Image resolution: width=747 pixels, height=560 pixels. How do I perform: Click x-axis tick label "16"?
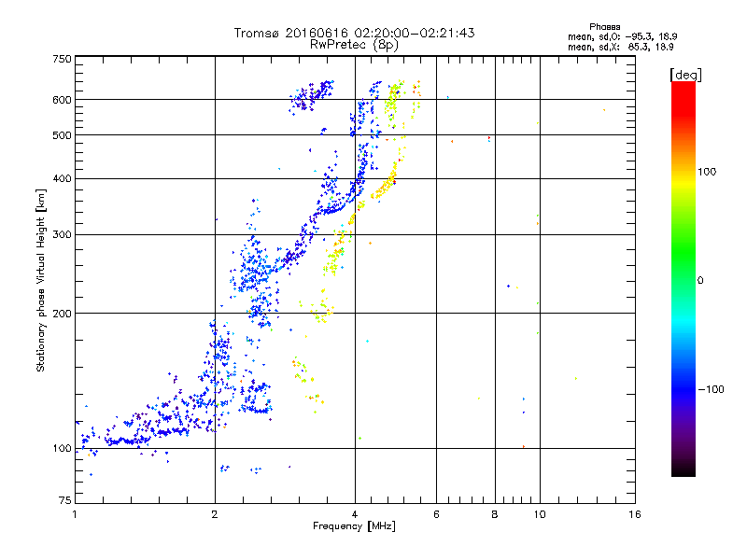click(635, 514)
